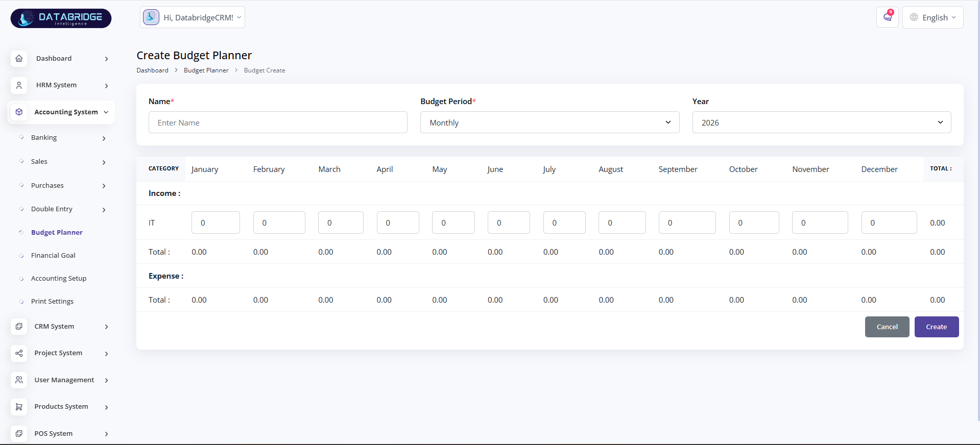Image resolution: width=980 pixels, height=445 pixels.
Task: Click the Create button
Action: (936, 327)
